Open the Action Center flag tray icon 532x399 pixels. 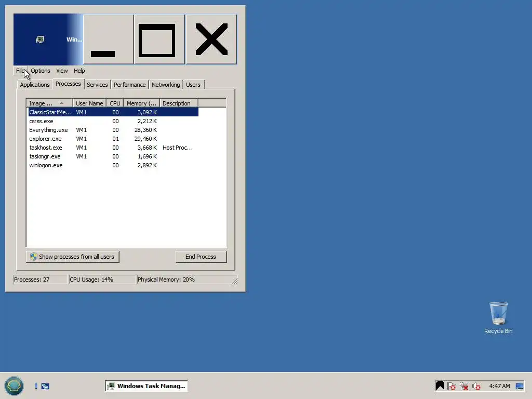click(451, 386)
